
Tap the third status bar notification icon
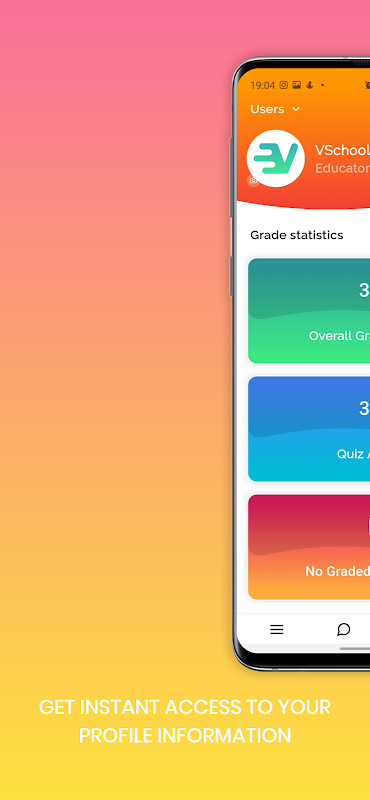pyautogui.click(x=309, y=85)
